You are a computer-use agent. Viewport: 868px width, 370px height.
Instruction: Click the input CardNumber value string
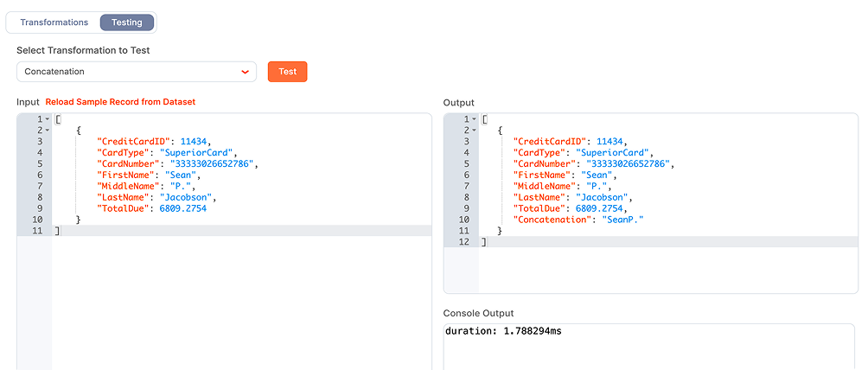click(213, 164)
